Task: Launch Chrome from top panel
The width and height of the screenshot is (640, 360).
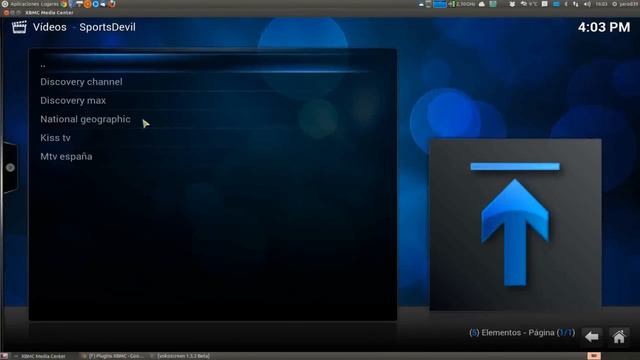Action: point(64,4)
